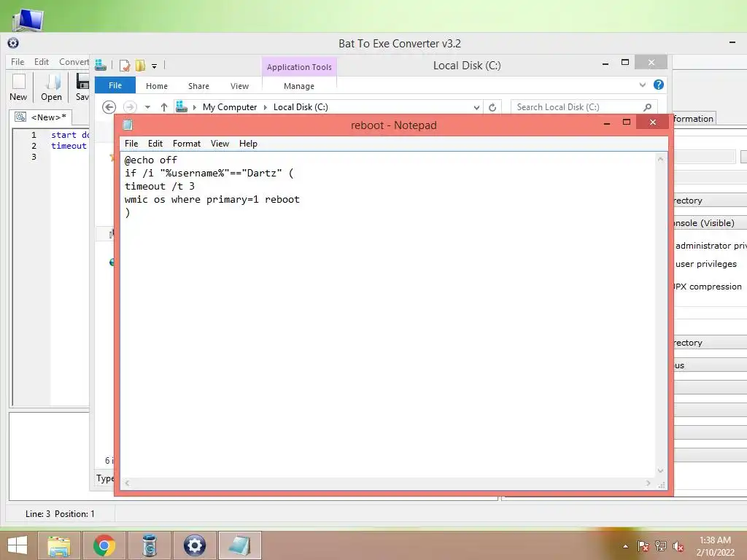This screenshot has width=747, height=560.
Task: Click the explorer Back arrow button
Action: (109, 107)
